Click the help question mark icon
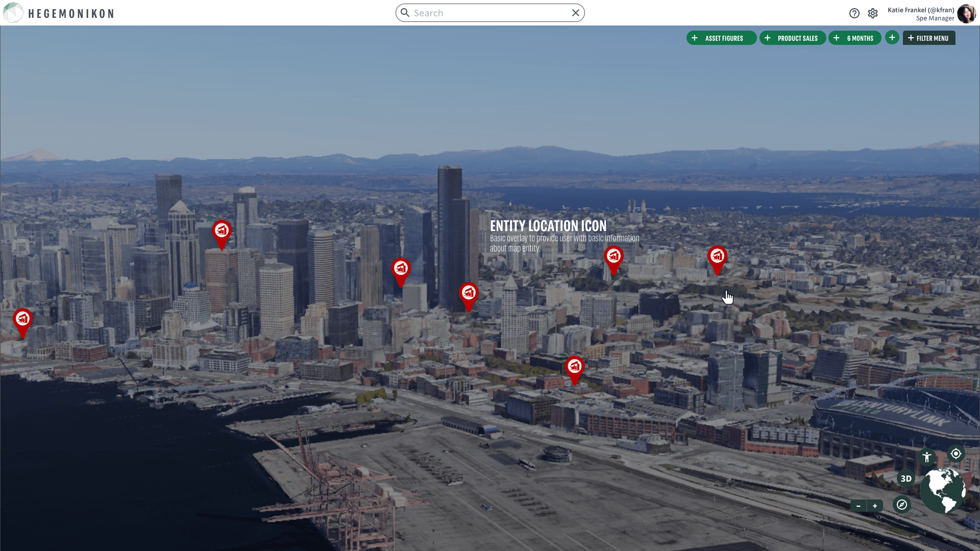 pyautogui.click(x=854, y=13)
